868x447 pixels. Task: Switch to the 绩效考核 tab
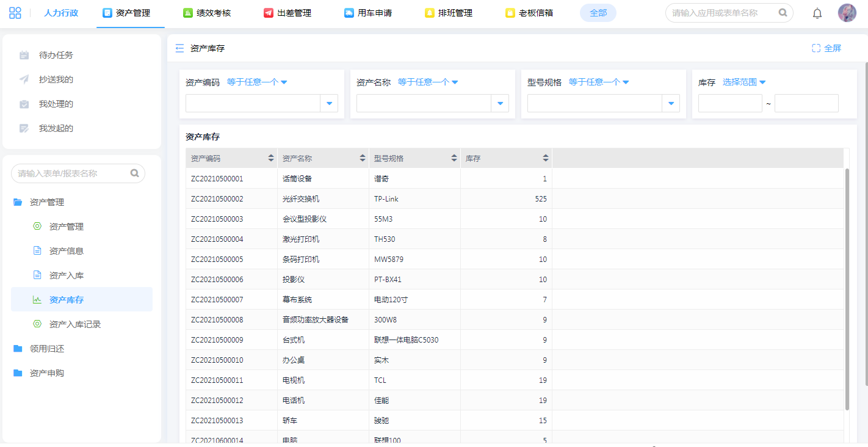(x=207, y=13)
